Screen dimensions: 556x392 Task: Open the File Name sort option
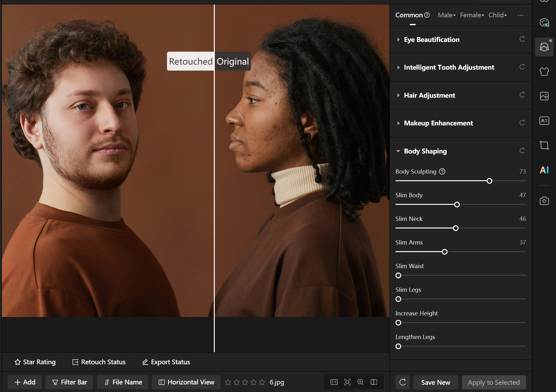click(123, 382)
